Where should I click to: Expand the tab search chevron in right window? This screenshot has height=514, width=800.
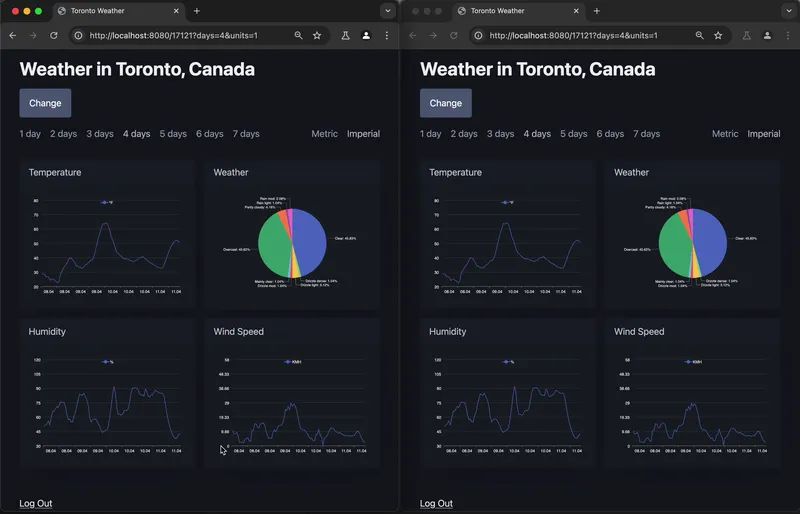point(787,11)
